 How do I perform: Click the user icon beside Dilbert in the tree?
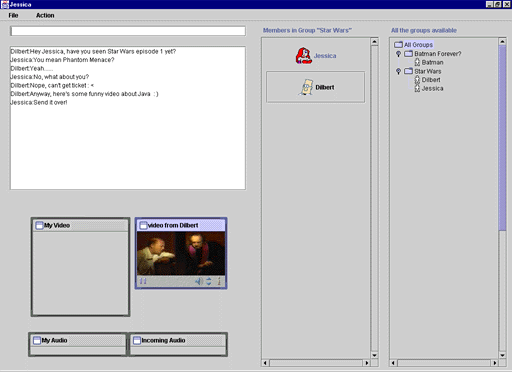417,80
